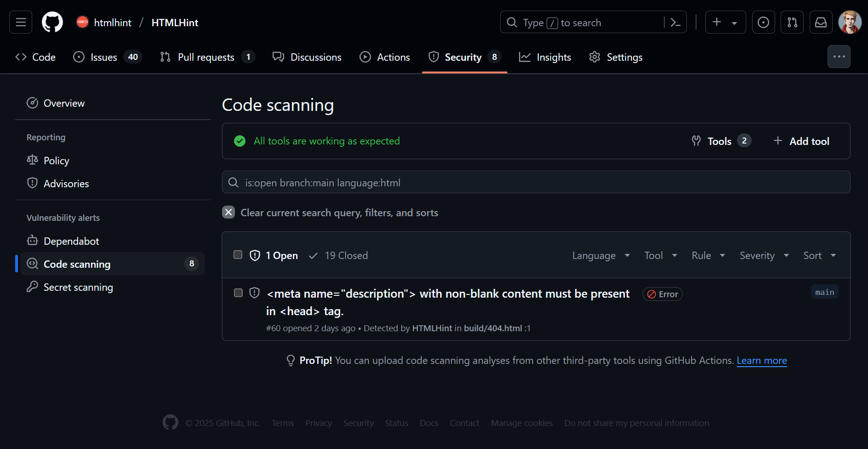
Task: Toggle the select-all alerts checkbox
Action: tap(238, 254)
